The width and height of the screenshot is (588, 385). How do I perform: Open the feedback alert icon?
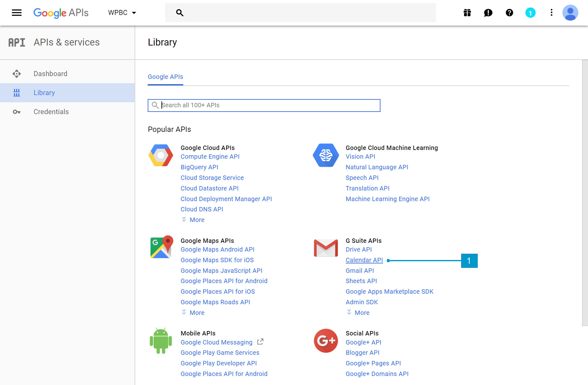click(488, 13)
